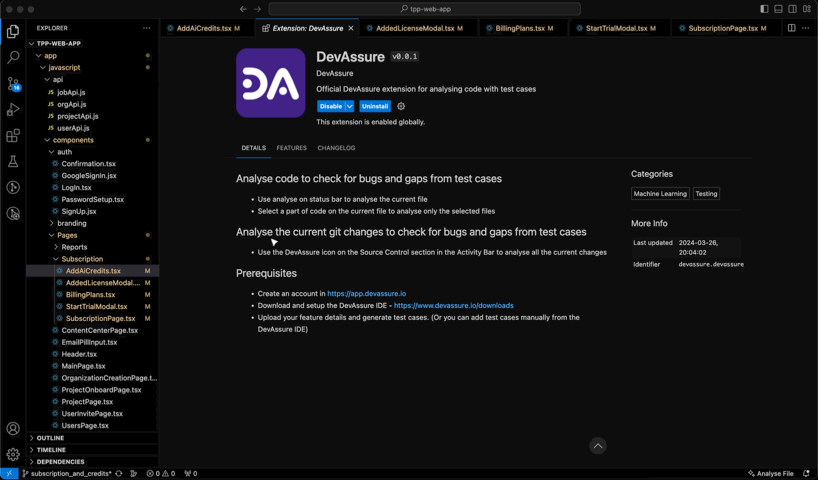Open the devassure.io downloads link
818x480 pixels.
[x=453, y=306]
